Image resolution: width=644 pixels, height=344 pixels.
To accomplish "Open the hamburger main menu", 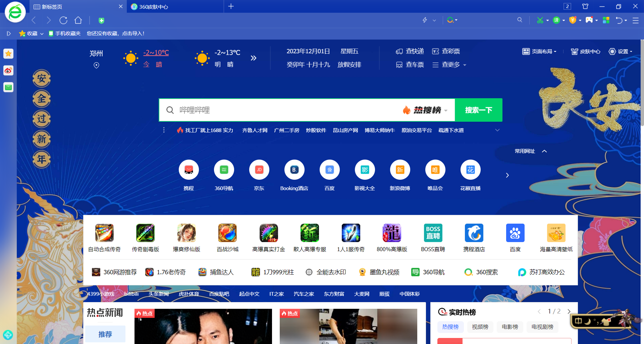I will (635, 20).
